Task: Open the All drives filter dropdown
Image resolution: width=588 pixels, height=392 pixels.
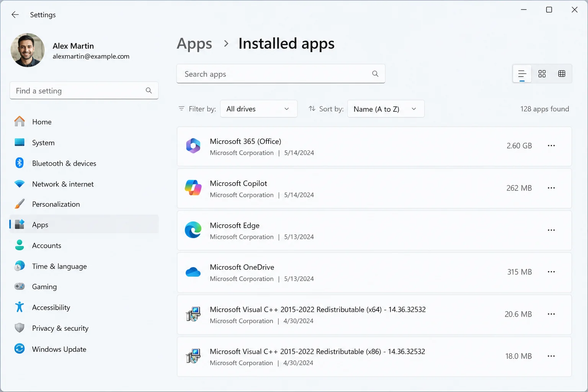Action: 259,109
